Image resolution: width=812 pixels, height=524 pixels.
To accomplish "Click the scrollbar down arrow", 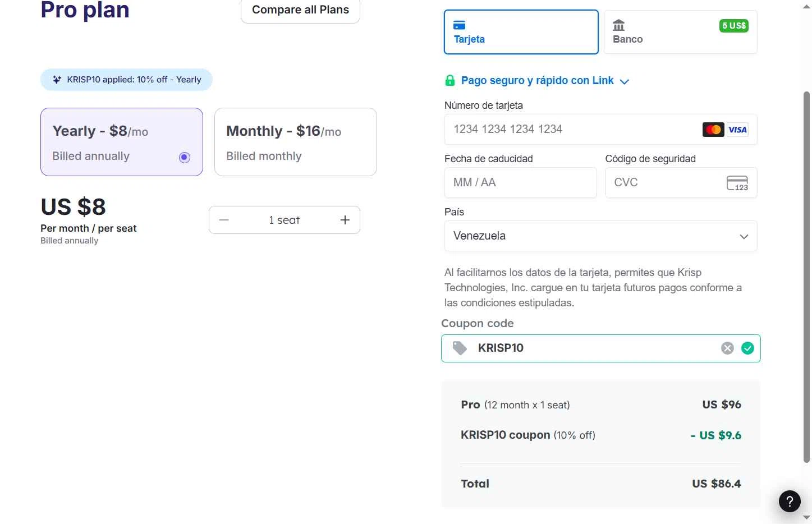I will tap(807, 518).
